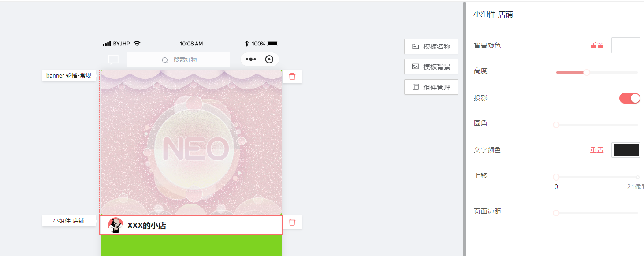Image resolution: width=644 pixels, height=256 pixels.
Task: Toggle the 投影 shadow switch
Action: click(629, 98)
